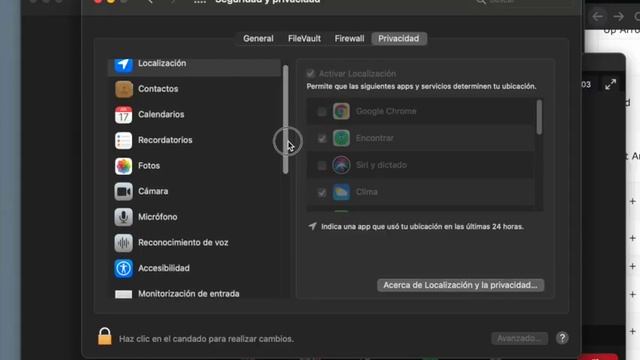Image resolution: width=640 pixels, height=360 pixels.
Task: Click the category list scrollbar
Action: pyautogui.click(x=285, y=119)
